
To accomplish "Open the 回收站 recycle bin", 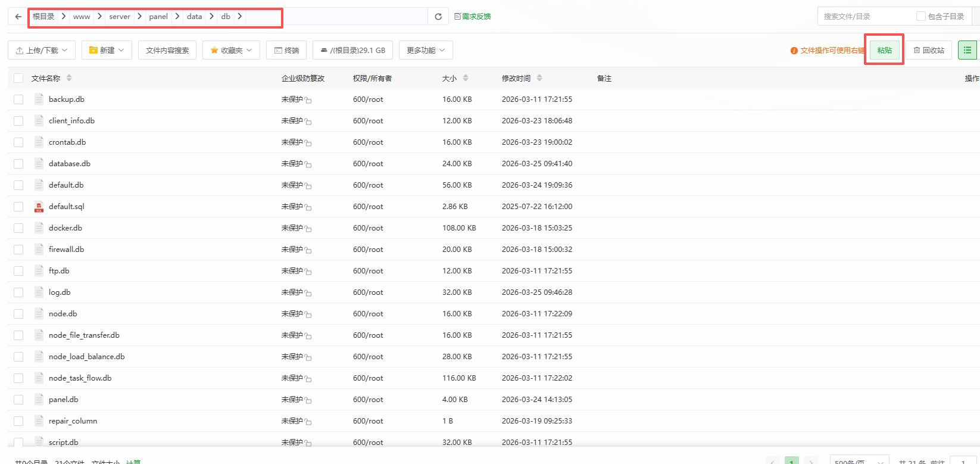I will [x=929, y=50].
